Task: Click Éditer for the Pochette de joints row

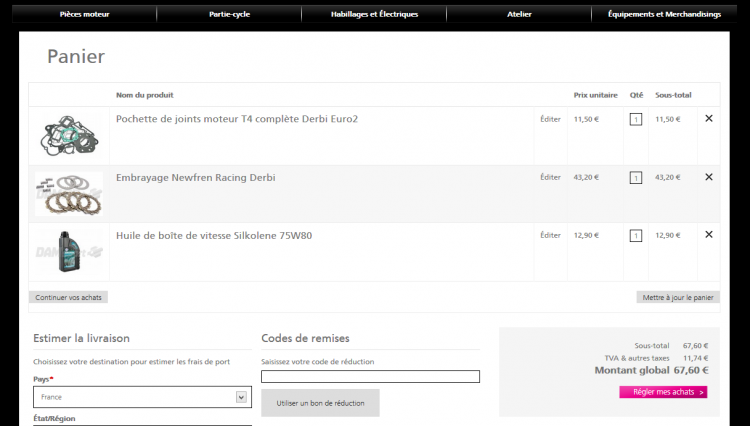Action: click(550, 119)
